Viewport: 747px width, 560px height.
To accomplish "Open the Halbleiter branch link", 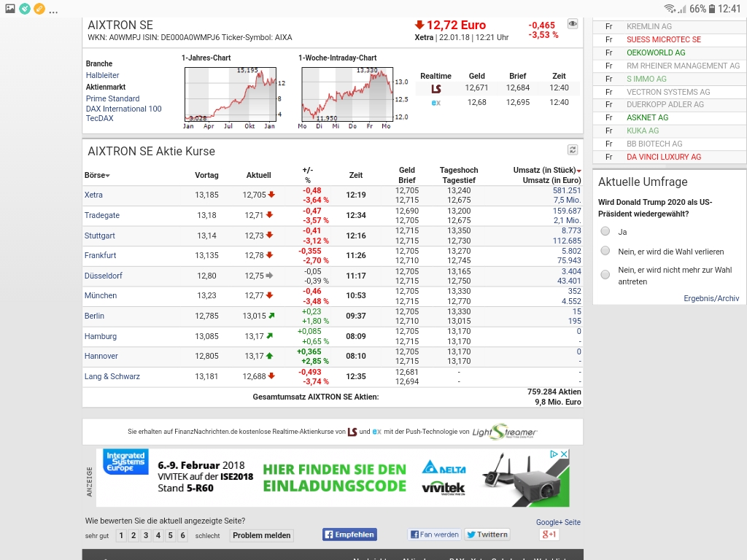I will tap(102, 75).
